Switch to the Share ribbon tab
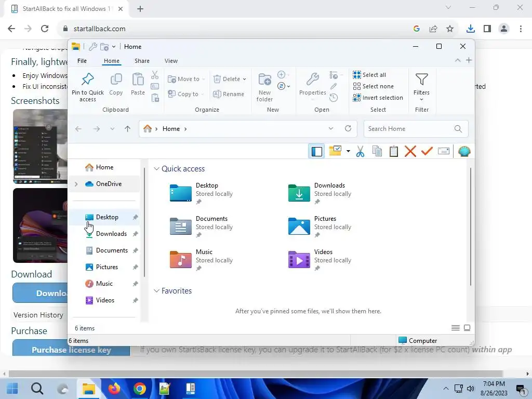 pos(142,61)
